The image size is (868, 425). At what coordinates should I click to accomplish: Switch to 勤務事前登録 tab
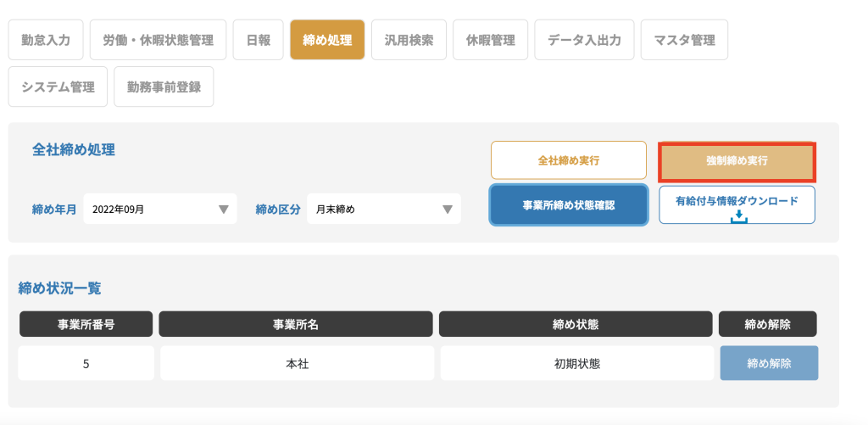click(164, 87)
